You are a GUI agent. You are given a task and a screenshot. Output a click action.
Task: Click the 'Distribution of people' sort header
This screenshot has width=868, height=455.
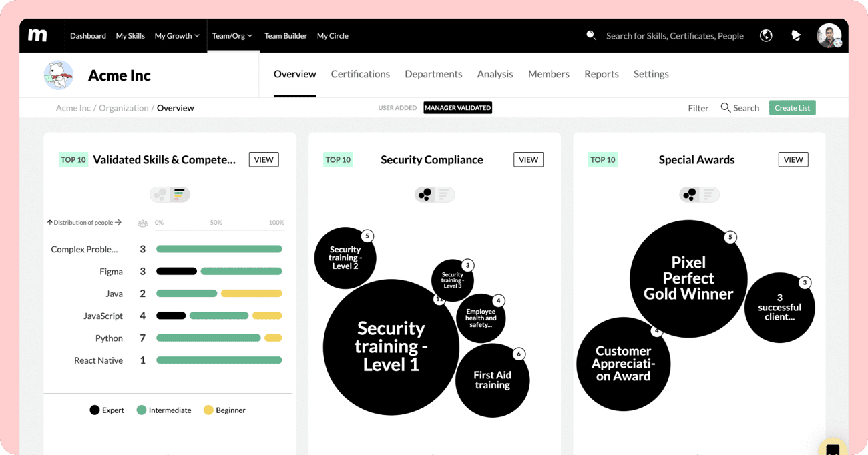(x=84, y=223)
